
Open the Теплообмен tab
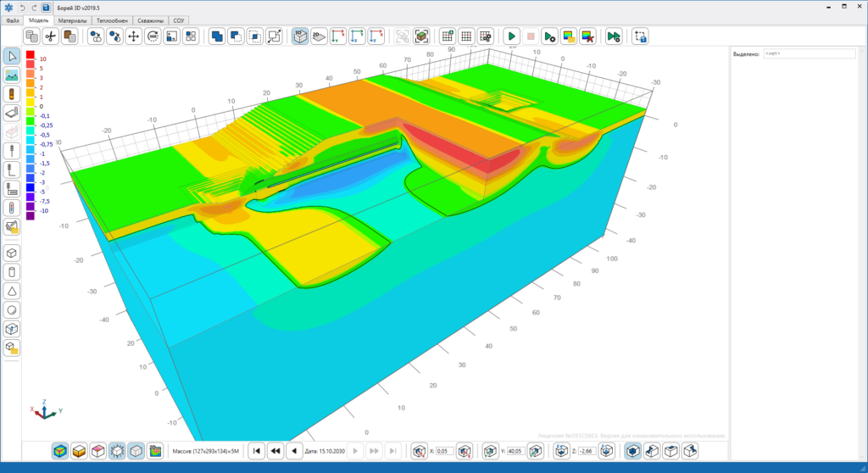click(113, 20)
